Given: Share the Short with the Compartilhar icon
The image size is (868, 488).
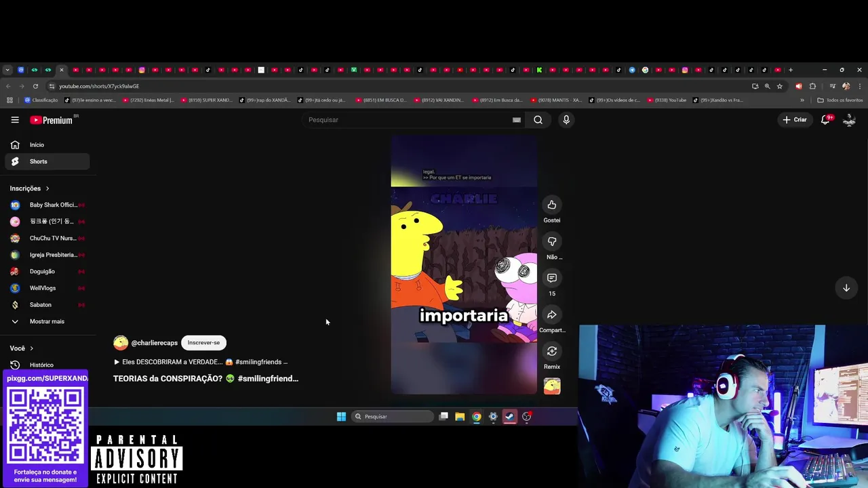Looking at the screenshot, I should tap(552, 314).
